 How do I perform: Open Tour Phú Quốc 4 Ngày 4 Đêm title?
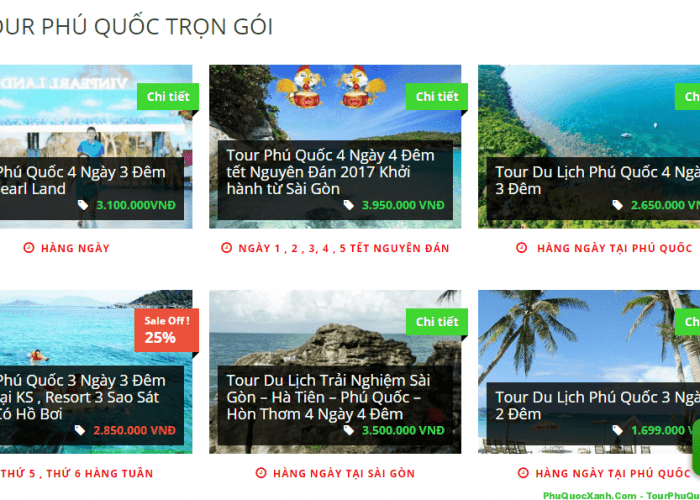click(x=330, y=172)
